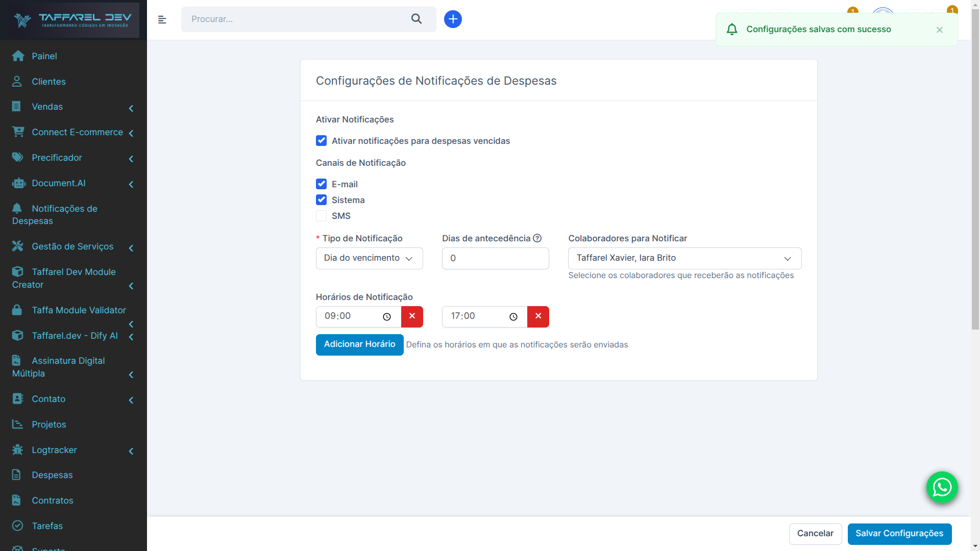Go to Clientes in sidebar
Image resolution: width=980 pixels, height=551 pixels.
[48, 82]
